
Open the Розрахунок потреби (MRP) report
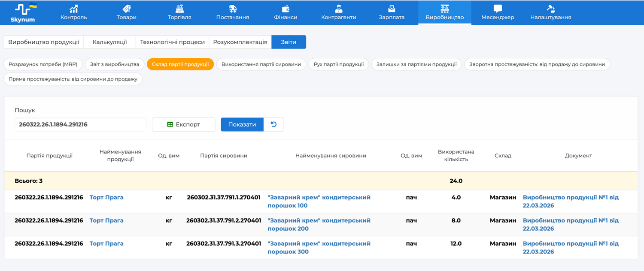(x=43, y=64)
